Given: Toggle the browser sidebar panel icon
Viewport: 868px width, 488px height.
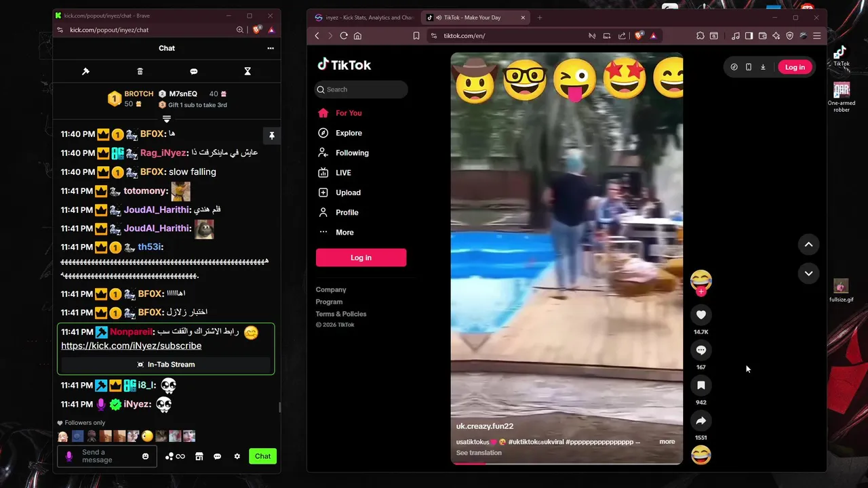Looking at the screenshot, I should (x=749, y=36).
